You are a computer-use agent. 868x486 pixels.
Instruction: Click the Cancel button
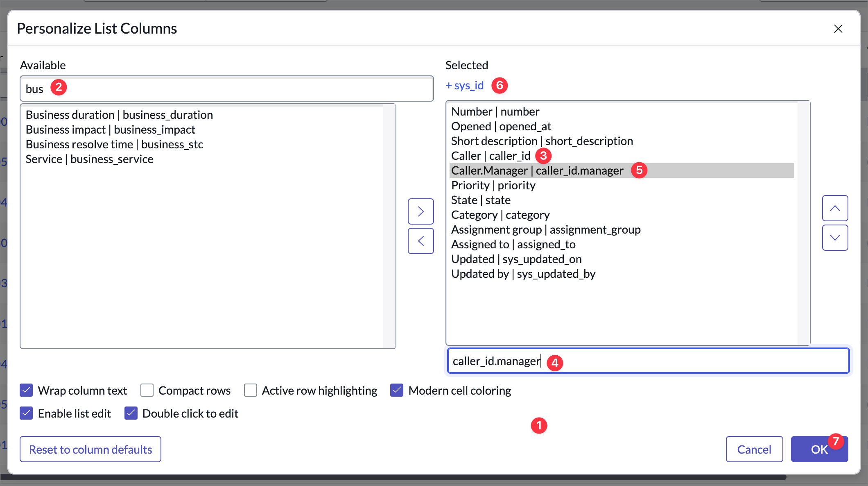(x=754, y=449)
